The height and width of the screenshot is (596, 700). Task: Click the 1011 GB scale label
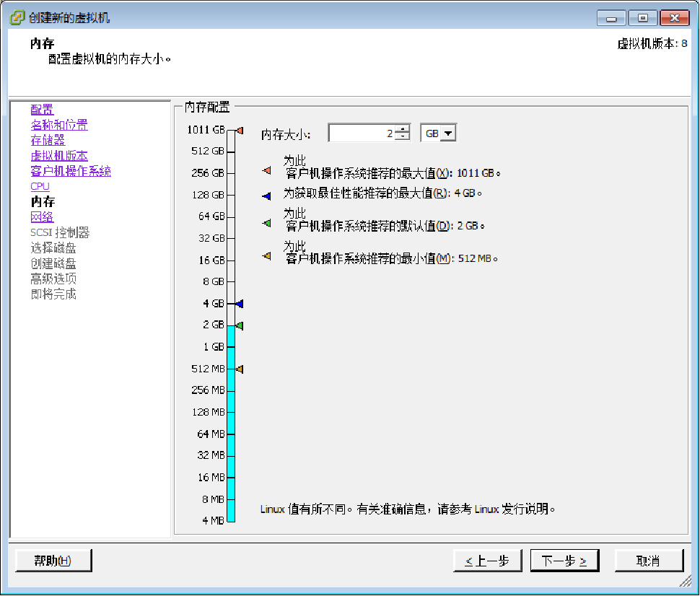click(x=206, y=130)
